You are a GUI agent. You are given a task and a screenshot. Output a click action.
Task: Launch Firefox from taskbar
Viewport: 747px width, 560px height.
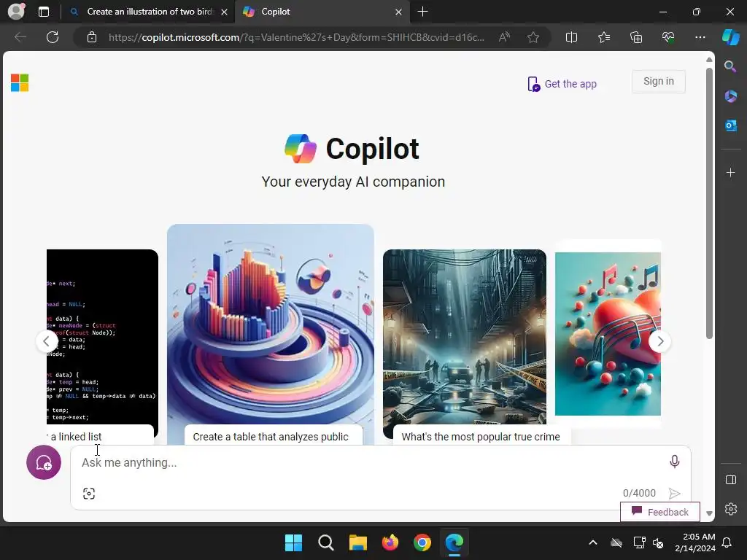point(390,542)
